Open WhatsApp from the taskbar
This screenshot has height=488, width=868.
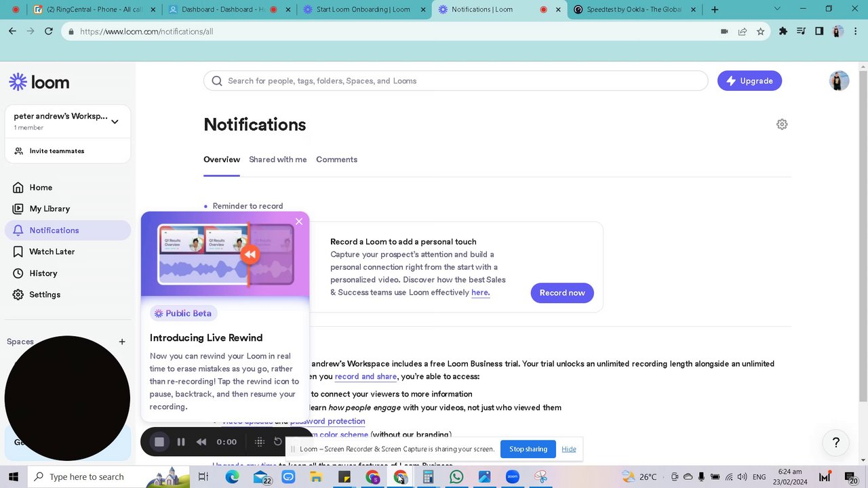click(x=456, y=477)
